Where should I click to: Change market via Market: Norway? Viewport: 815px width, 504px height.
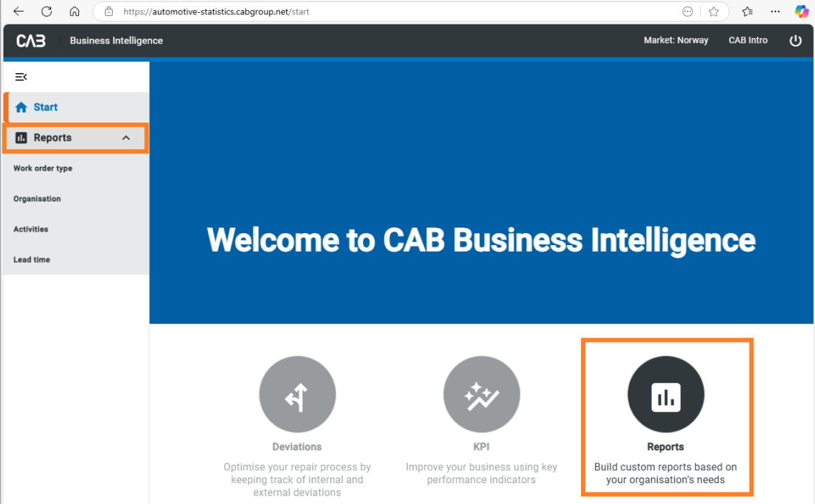tap(676, 40)
